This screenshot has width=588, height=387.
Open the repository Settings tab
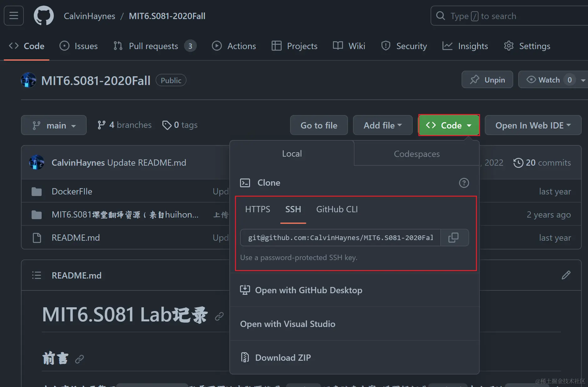[527, 46]
